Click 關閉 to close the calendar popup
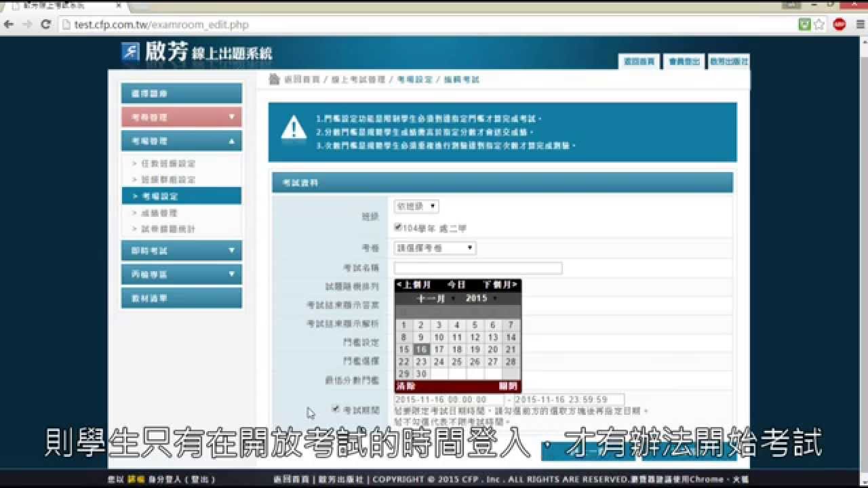The height and width of the screenshot is (488, 868). tap(508, 386)
